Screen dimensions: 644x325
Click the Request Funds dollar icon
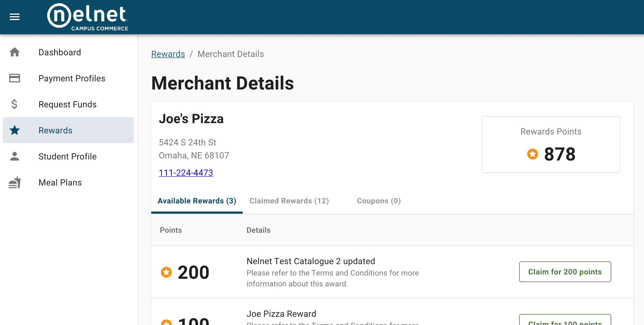pyautogui.click(x=14, y=104)
